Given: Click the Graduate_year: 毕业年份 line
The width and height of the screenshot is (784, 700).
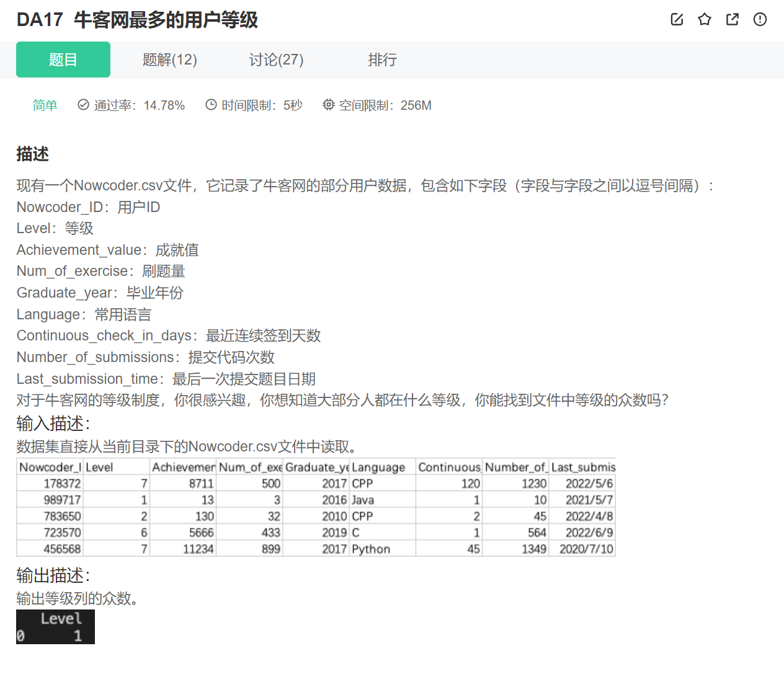Looking at the screenshot, I should [100, 293].
